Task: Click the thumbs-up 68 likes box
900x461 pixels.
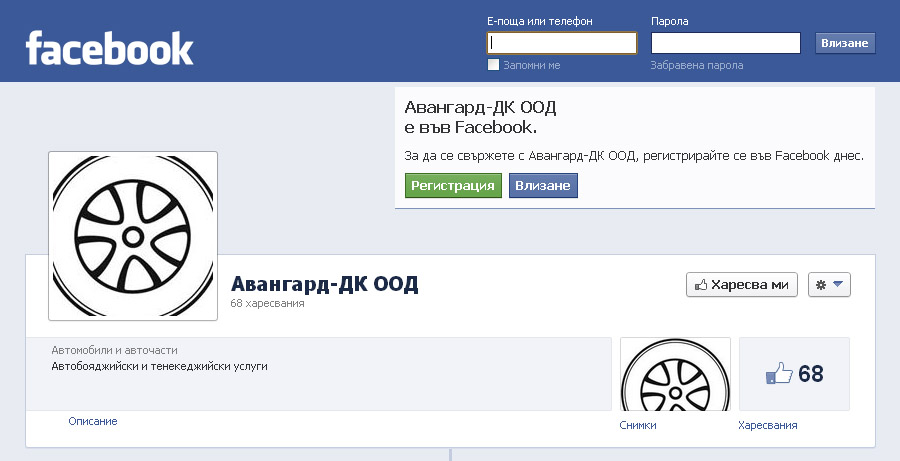Action: (794, 374)
